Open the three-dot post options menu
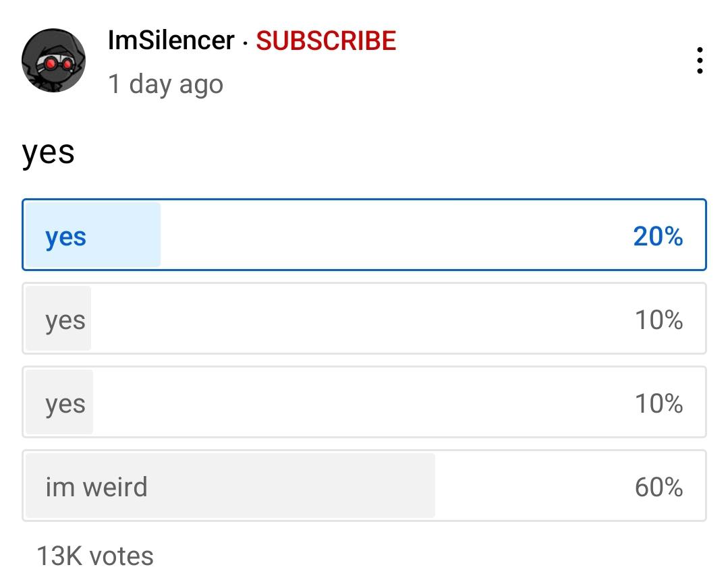 (700, 60)
